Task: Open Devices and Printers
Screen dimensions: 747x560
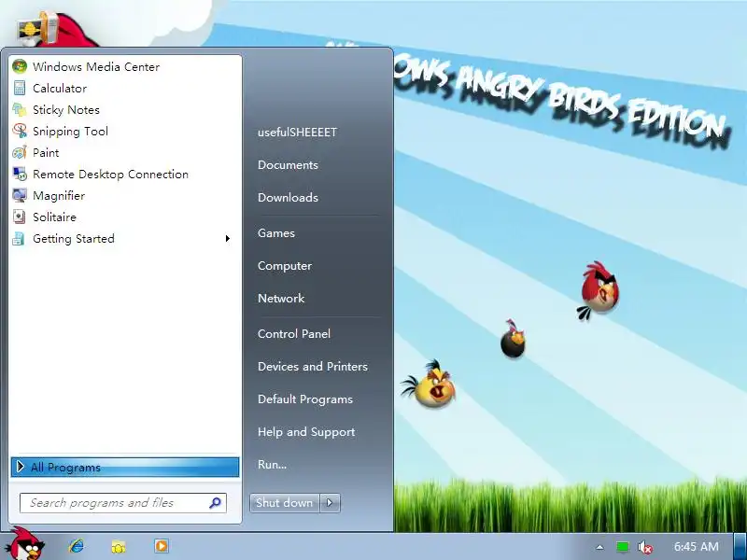Action: (313, 366)
